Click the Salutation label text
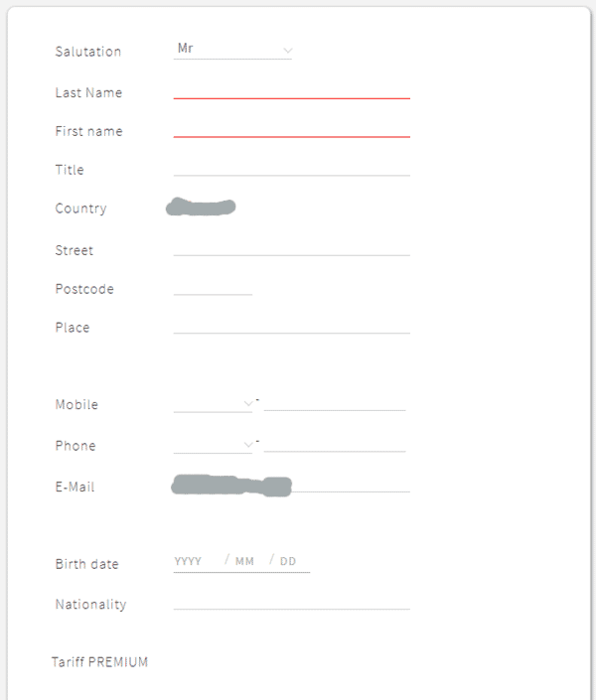 [87, 52]
